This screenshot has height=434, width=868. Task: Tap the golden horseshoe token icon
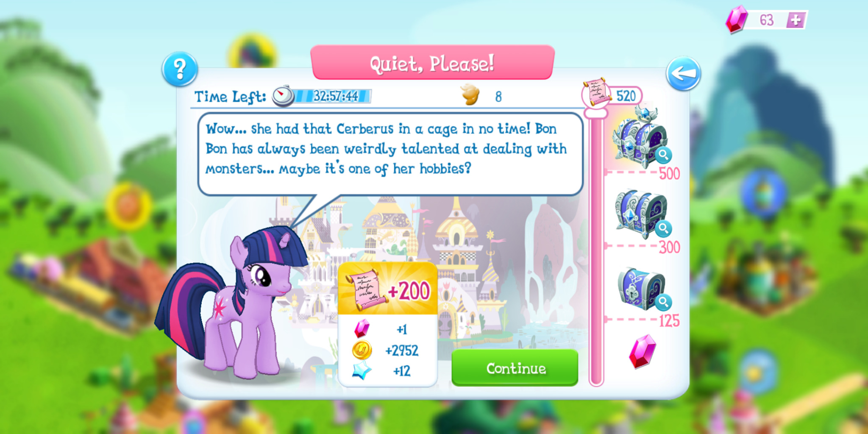click(x=470, y=94)
